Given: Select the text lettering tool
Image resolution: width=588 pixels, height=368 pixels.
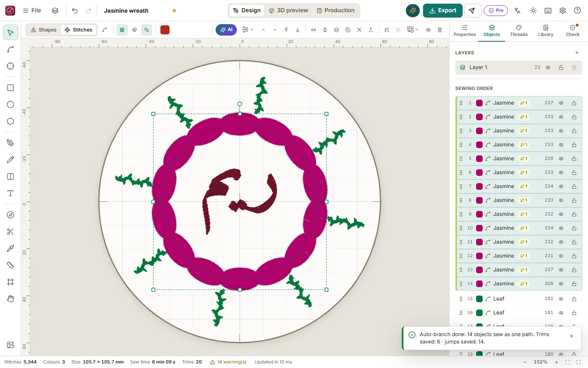Looking at the screenshot, I should [11, 193].
